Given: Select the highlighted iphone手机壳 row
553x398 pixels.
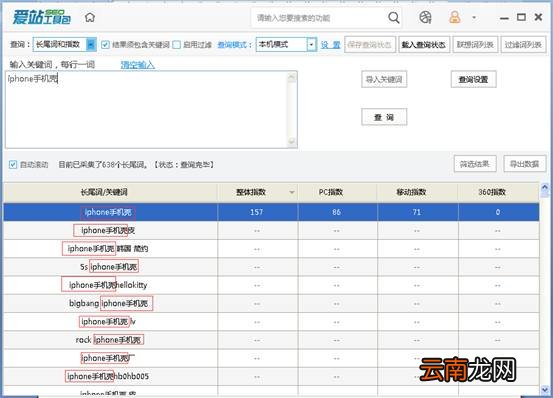Looking at the screenshot, I should coord(271,212).
